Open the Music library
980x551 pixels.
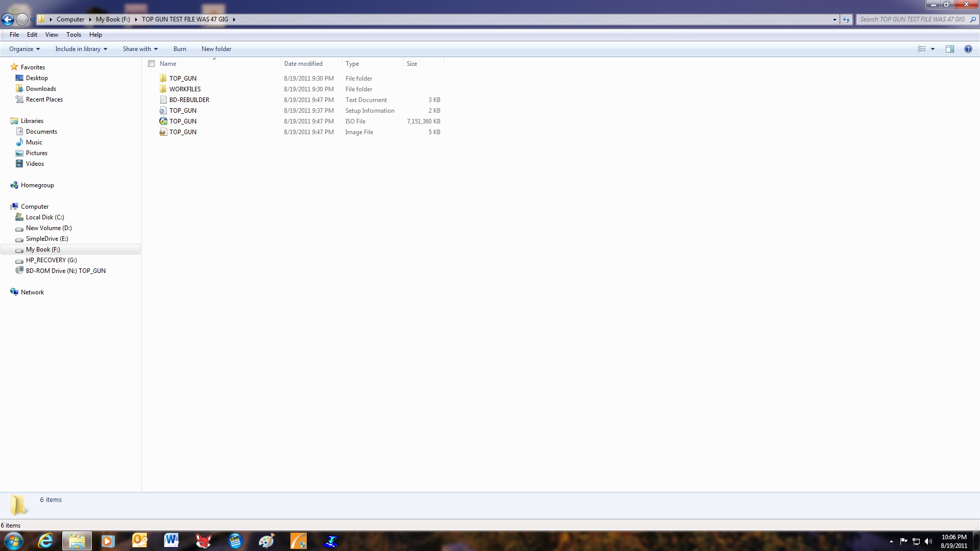click(34, 142)
